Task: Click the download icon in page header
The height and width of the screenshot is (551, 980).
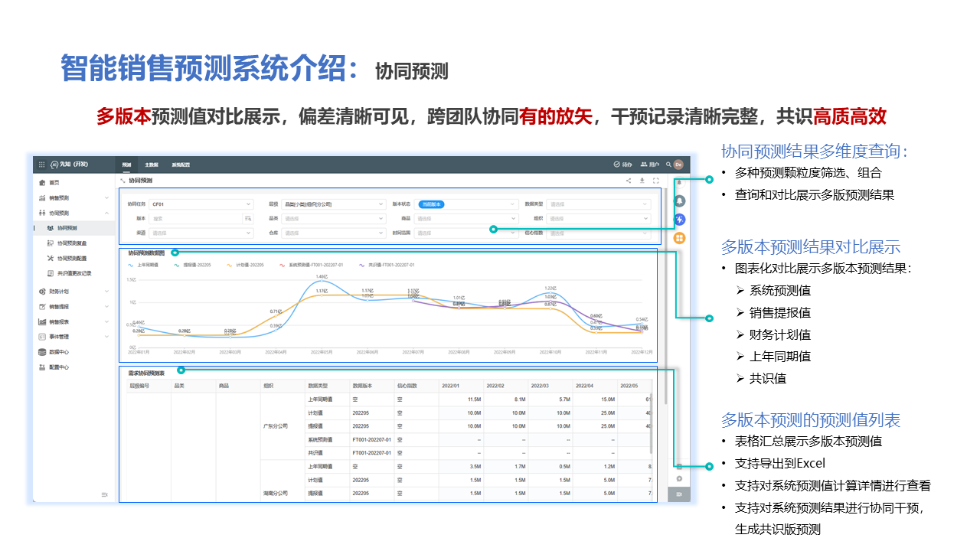Action: point(642,181)
